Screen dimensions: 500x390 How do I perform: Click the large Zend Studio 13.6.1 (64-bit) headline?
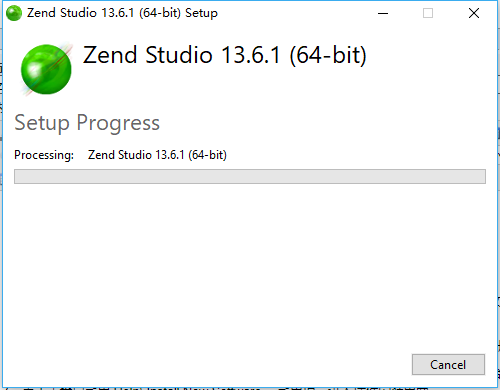(225, 55)
